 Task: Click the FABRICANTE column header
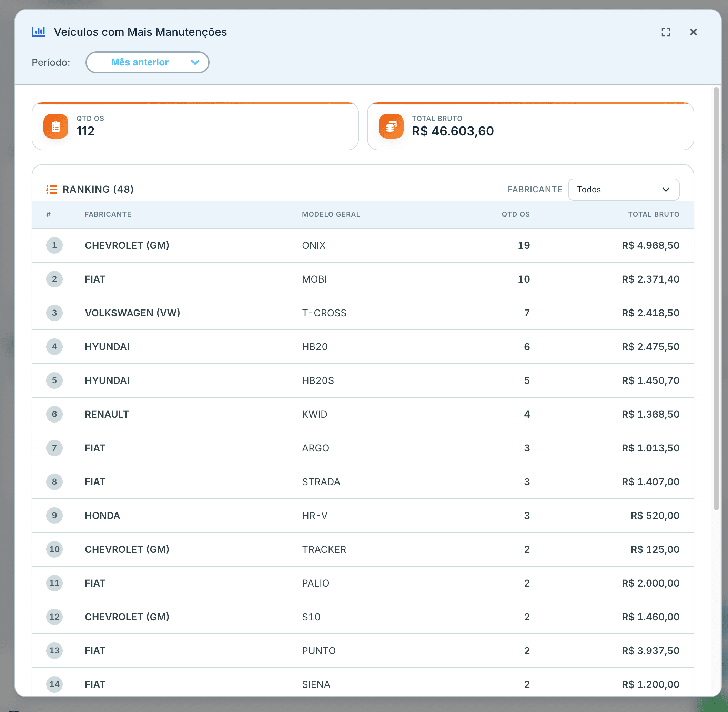[108, 215]
